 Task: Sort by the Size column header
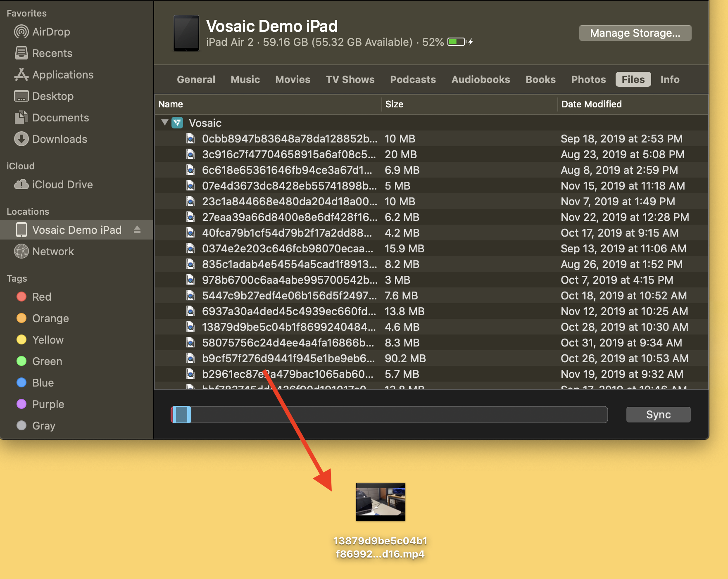469,104
